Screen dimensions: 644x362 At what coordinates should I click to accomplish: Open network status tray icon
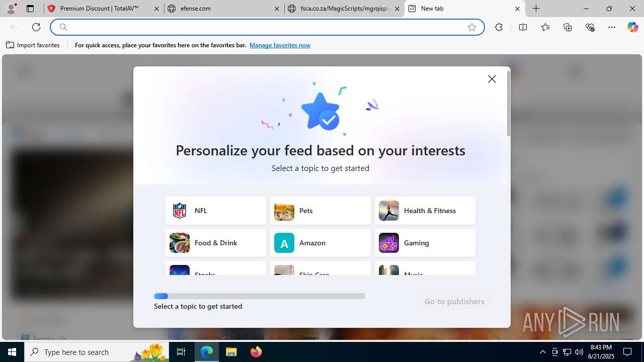tap(567, 352)
